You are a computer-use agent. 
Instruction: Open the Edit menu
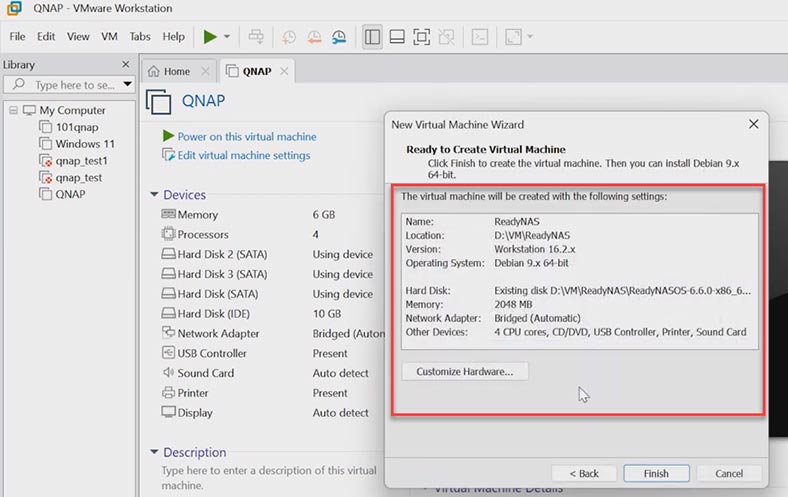click(46, 37)
